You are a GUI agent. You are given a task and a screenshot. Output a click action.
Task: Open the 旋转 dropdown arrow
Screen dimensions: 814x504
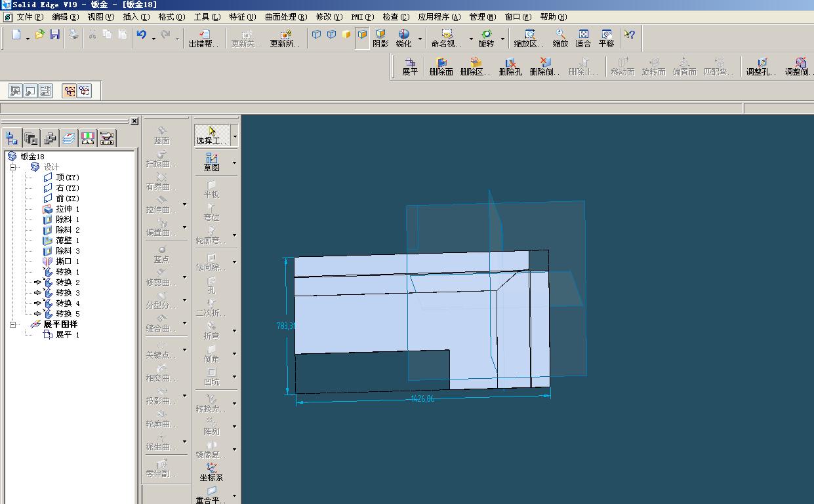(502, 39)
